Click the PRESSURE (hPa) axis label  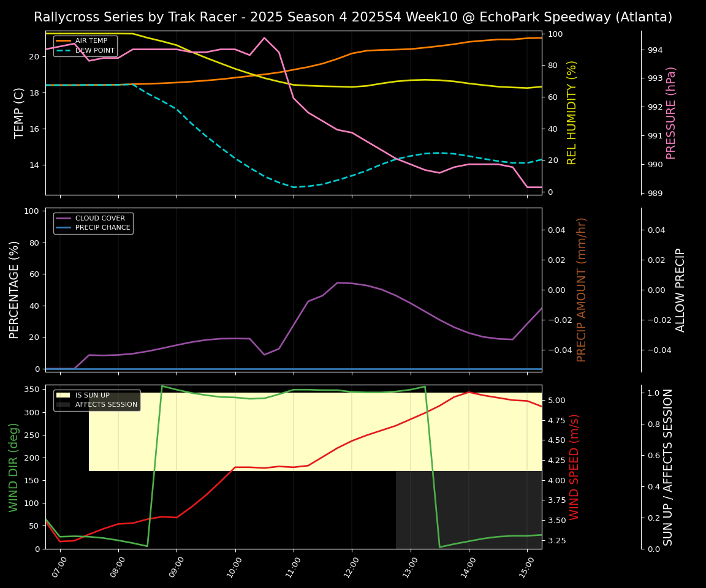[x=671, y=113]
